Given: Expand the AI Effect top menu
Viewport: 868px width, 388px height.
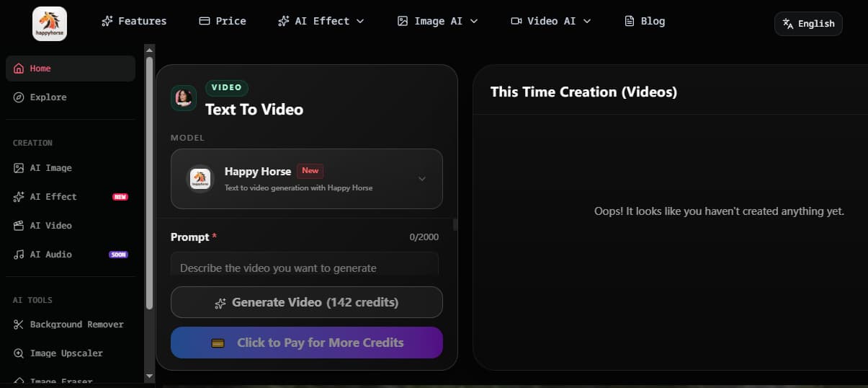Looking at the screenshot, I should click(321, 21).
